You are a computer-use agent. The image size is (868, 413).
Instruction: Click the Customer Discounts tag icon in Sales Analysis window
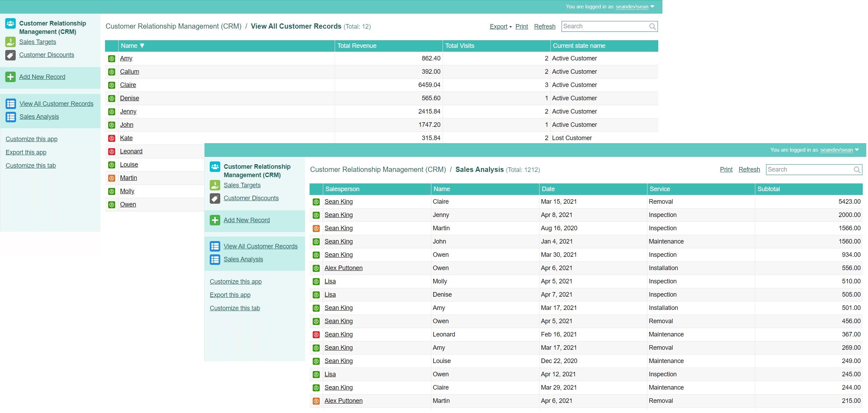[x=215, y=198]
